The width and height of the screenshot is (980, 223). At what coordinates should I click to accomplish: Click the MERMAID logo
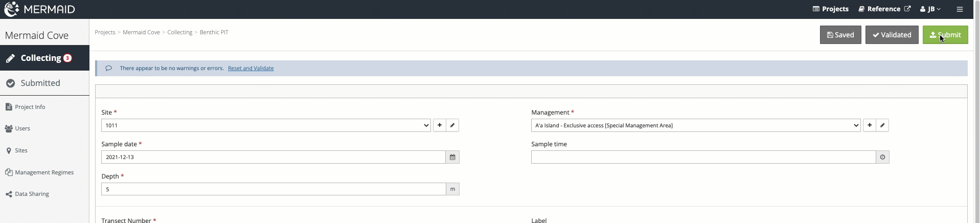click(39, 9)
